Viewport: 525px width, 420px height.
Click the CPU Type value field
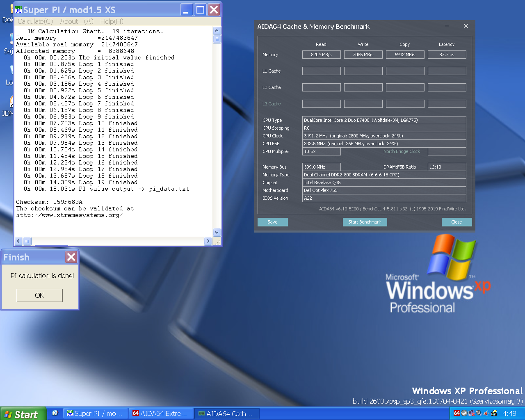coord(384,120)
